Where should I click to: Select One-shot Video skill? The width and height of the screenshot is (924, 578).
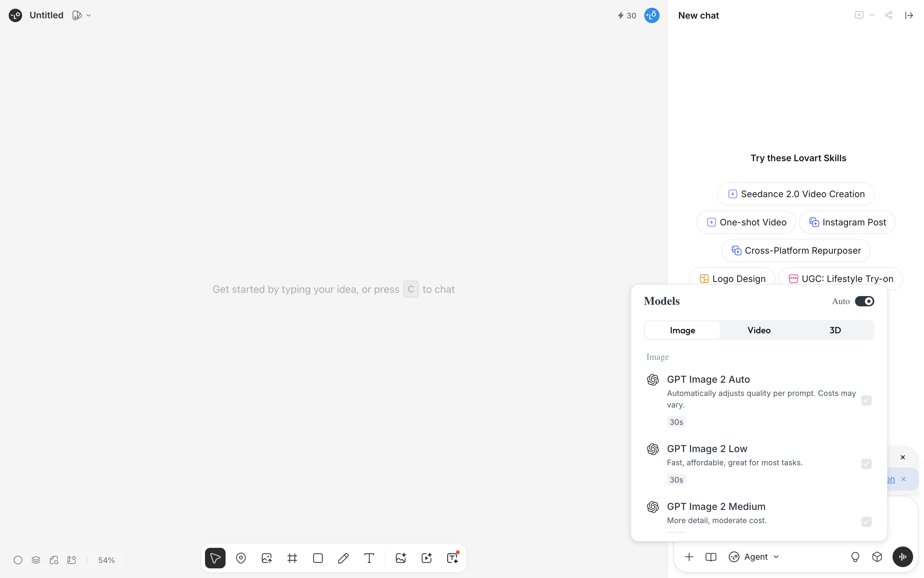746,222
